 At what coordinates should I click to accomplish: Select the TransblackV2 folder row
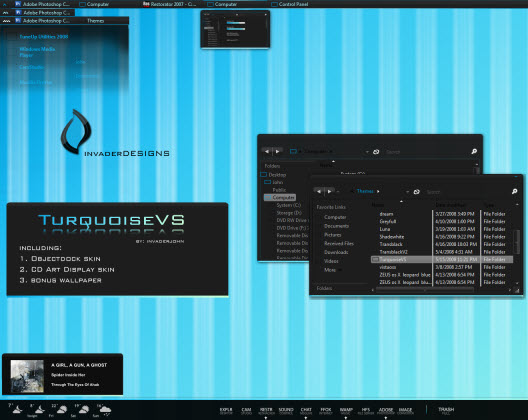point(442,252)
